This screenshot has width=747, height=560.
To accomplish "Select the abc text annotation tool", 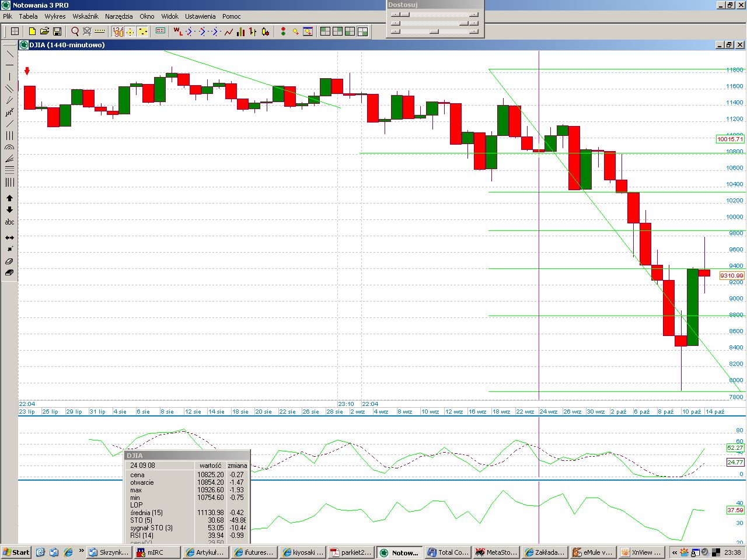I will coord(9,222).
